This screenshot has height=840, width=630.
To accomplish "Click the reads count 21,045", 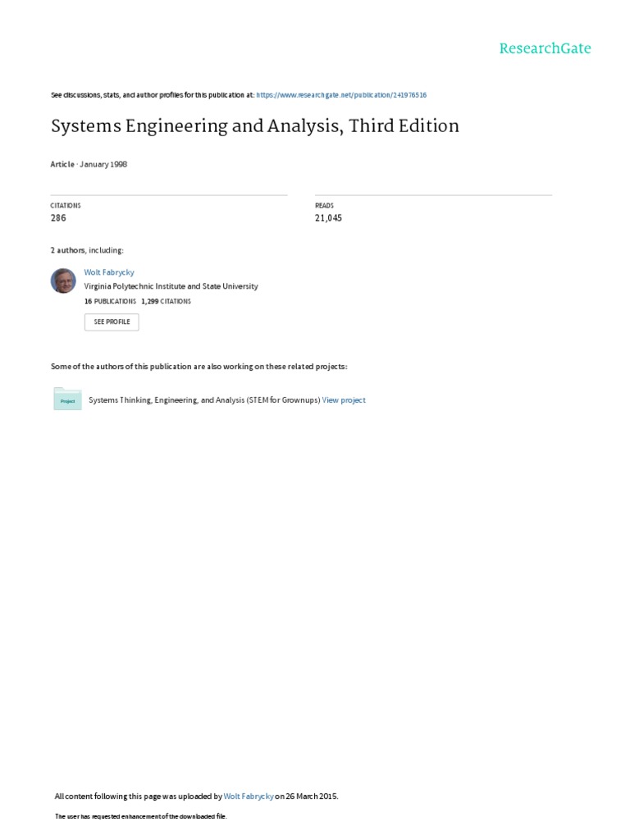I will tap(328, 218).
